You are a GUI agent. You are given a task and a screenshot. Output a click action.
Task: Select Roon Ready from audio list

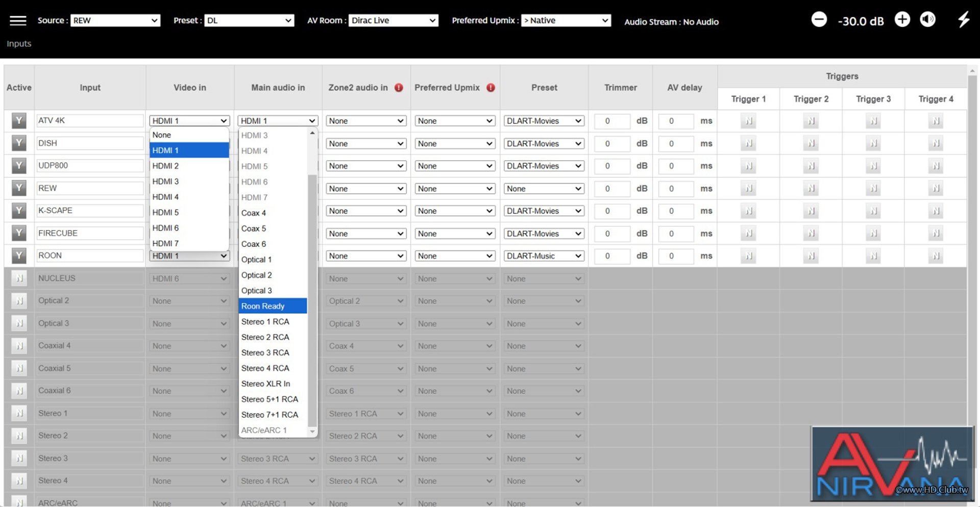pos(273,306)
